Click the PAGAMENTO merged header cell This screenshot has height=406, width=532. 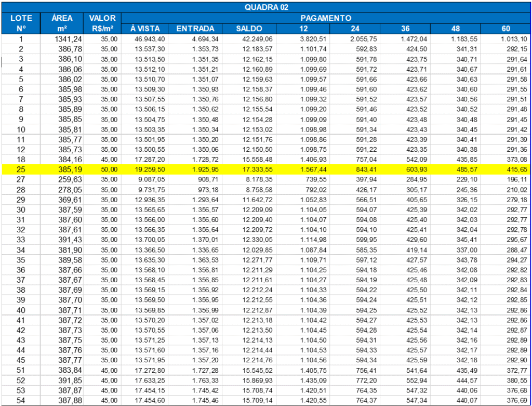[x=326, y=18]
